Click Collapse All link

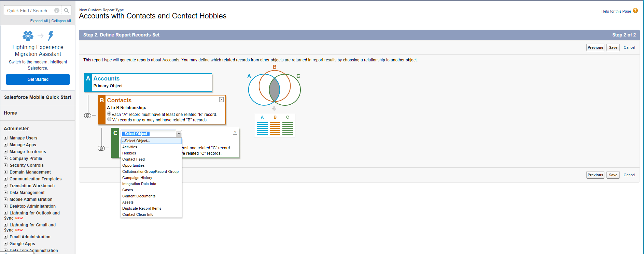click(61, 21)
